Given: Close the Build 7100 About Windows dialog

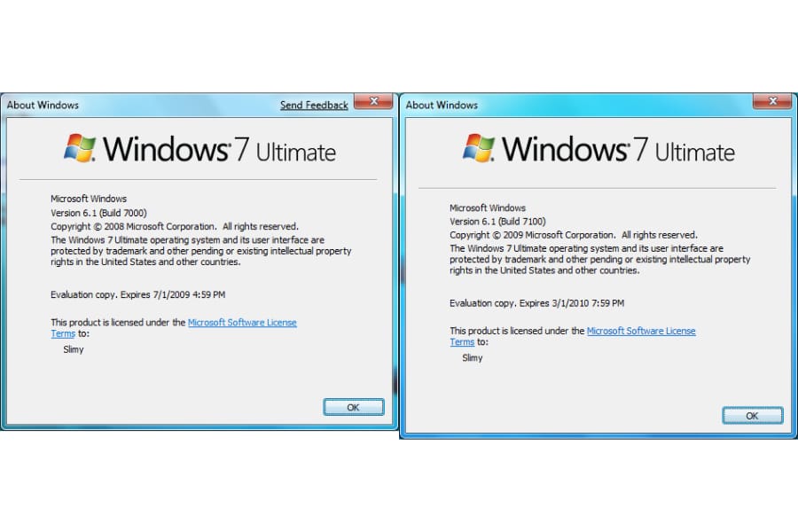Looking at the screenshot, I should (772, 101).
